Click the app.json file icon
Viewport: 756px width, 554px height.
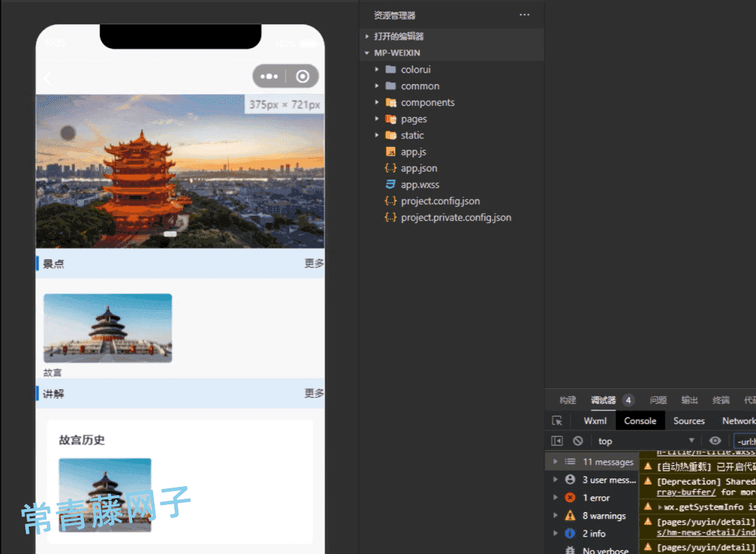click(391, 168)
